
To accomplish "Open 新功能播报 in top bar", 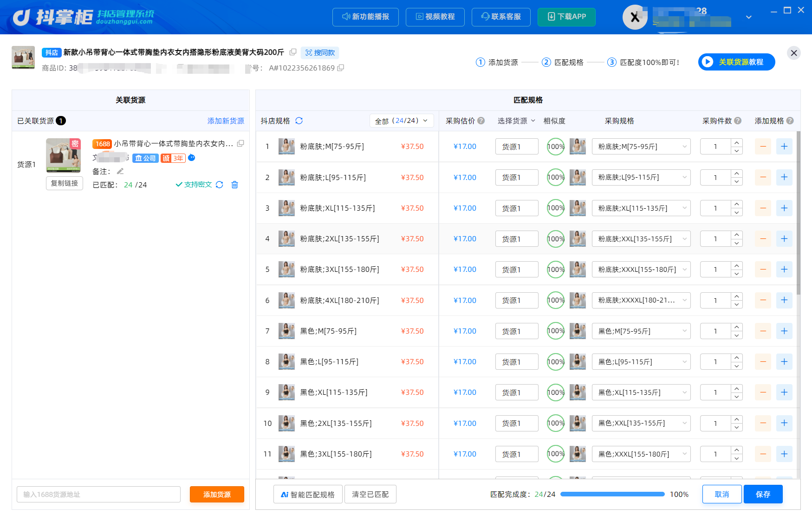I will coord(365,17).
